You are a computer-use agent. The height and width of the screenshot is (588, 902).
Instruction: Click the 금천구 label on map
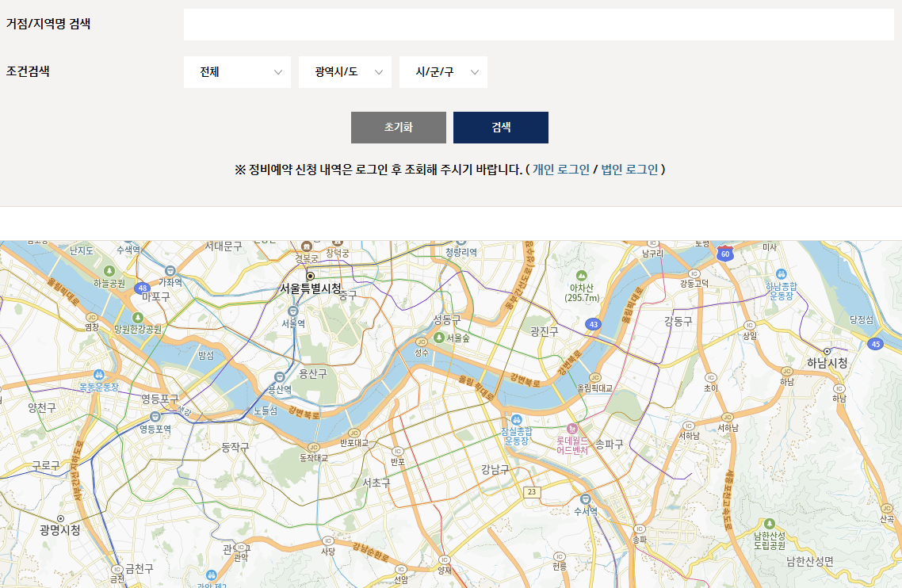140,568
